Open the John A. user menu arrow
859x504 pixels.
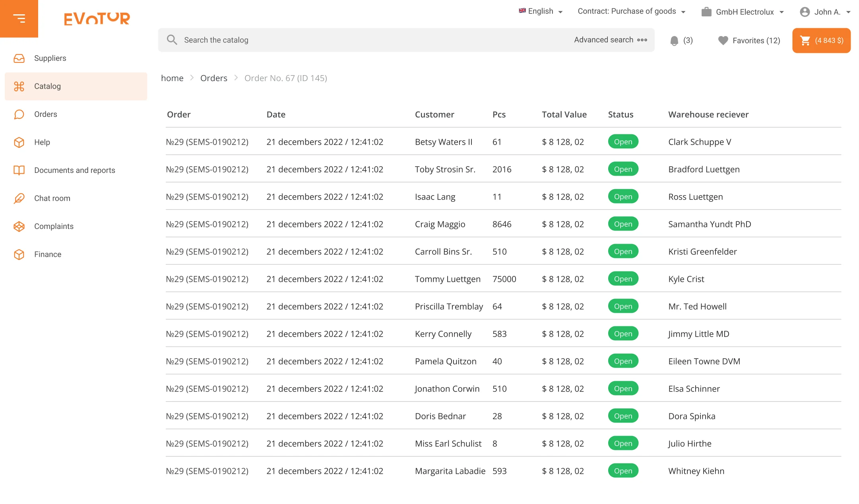tap(848, 12)
